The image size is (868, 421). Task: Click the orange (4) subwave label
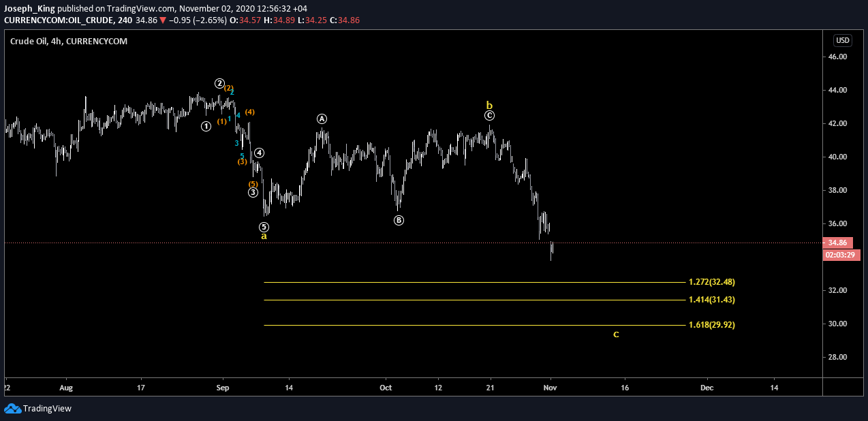pos(250,112)
